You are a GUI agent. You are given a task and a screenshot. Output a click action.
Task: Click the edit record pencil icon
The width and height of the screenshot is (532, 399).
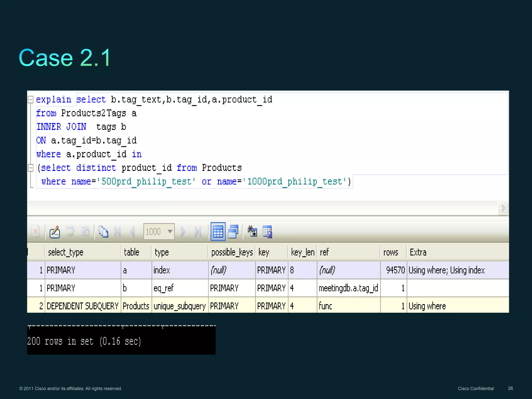pos(55,232)
